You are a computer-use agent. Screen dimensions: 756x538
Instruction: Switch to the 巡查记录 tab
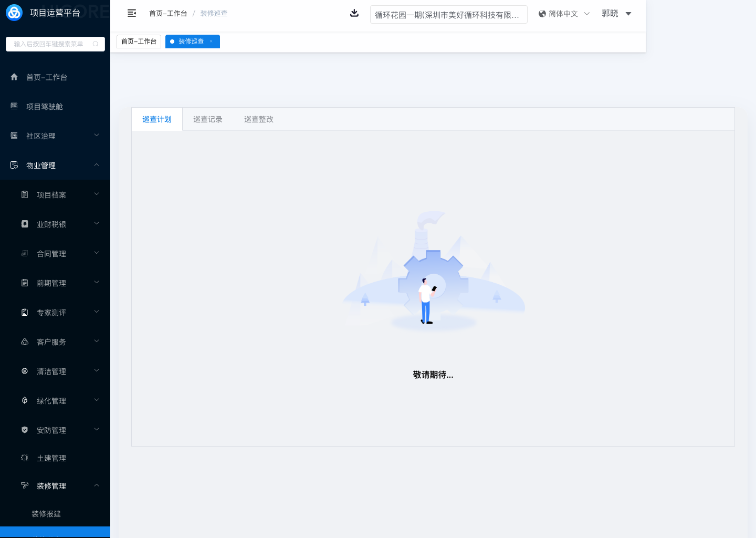click(208, 119)
